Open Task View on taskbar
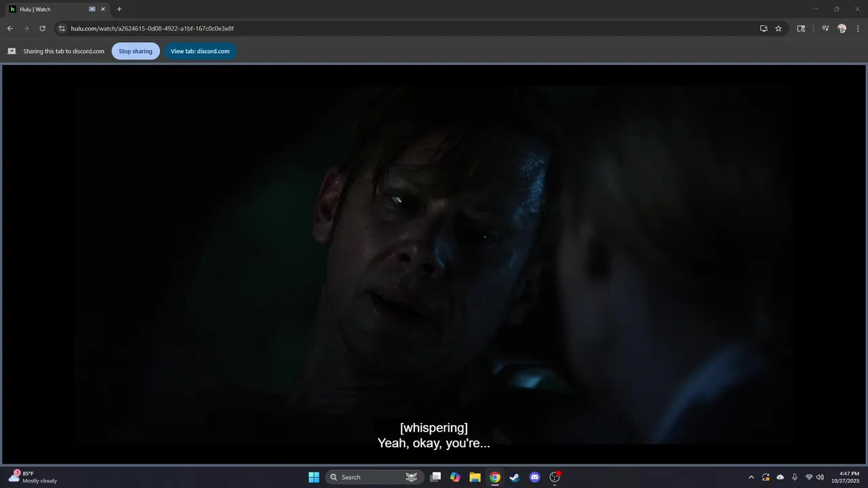Viewport: 868px width, 488px height. pos(435,477)
